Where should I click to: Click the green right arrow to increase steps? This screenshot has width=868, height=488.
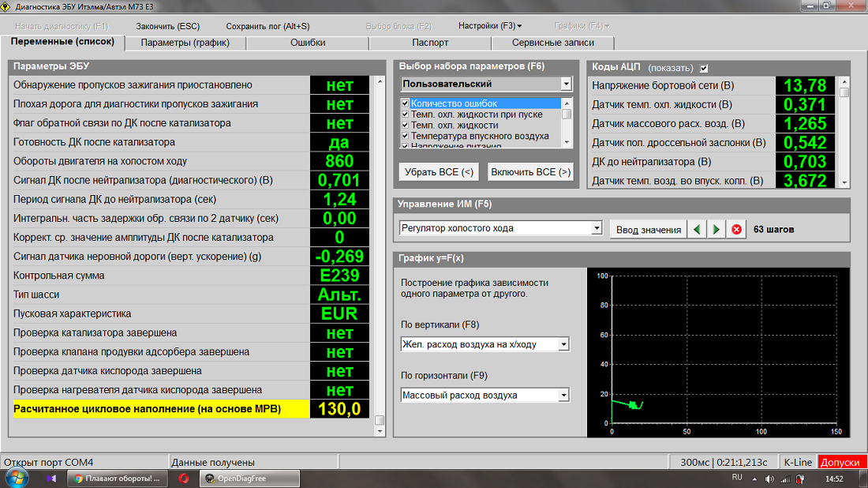716,229
